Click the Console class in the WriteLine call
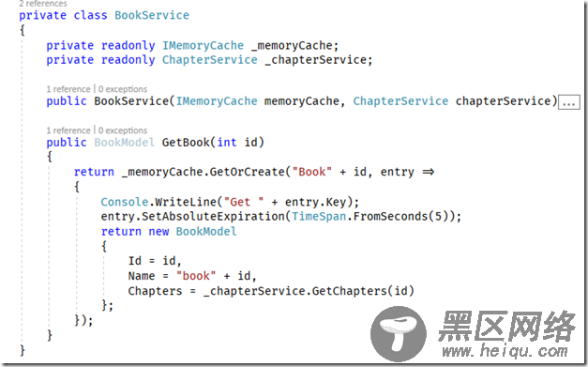This screenshot has height=367, width=588. (125, 202)
